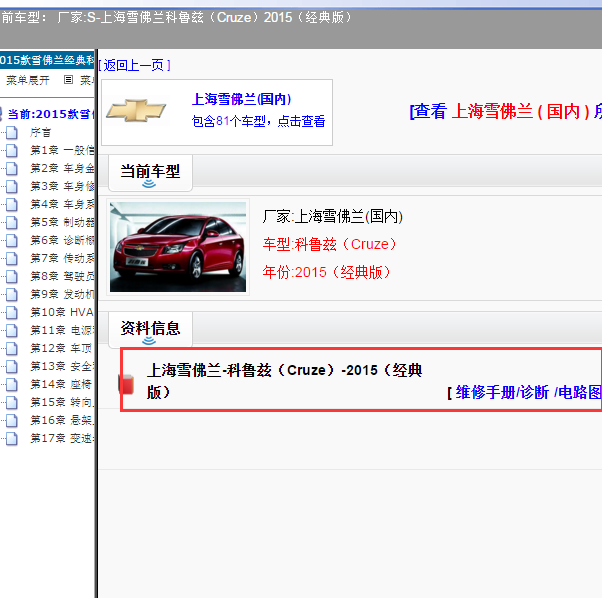Screen dimensions: 602x598
Task: Open chapter 第4章 车身系统
Action: (62, 205)
